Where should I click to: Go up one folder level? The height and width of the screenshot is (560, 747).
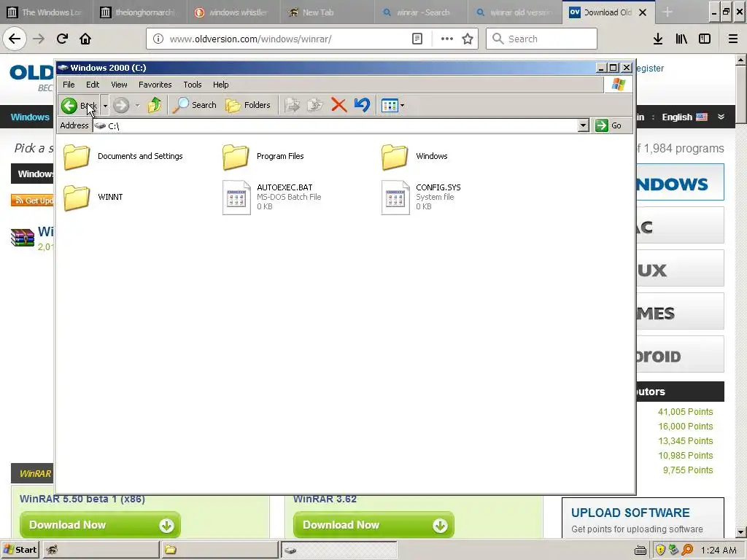click(155, 105)
